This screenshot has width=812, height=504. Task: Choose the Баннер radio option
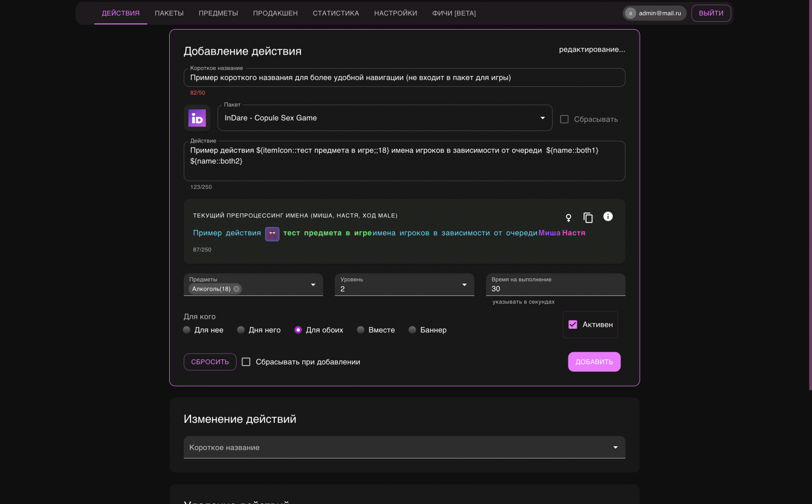(x=413, y=330)
